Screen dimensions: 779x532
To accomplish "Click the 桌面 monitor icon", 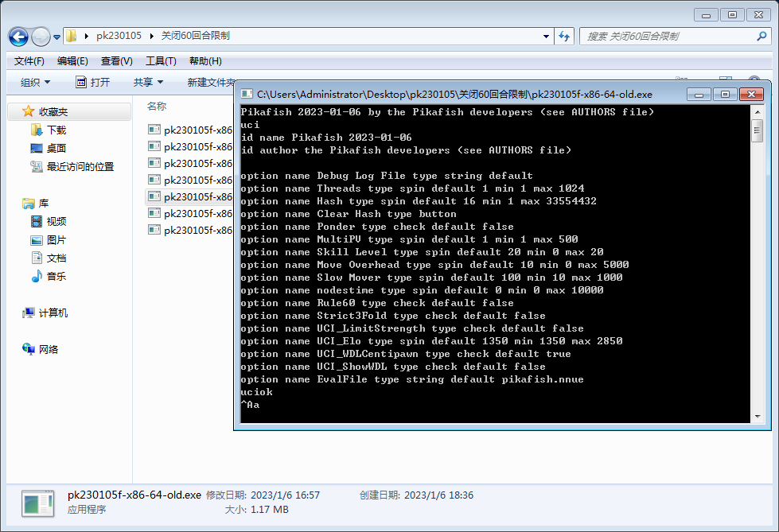I will 37,148.
